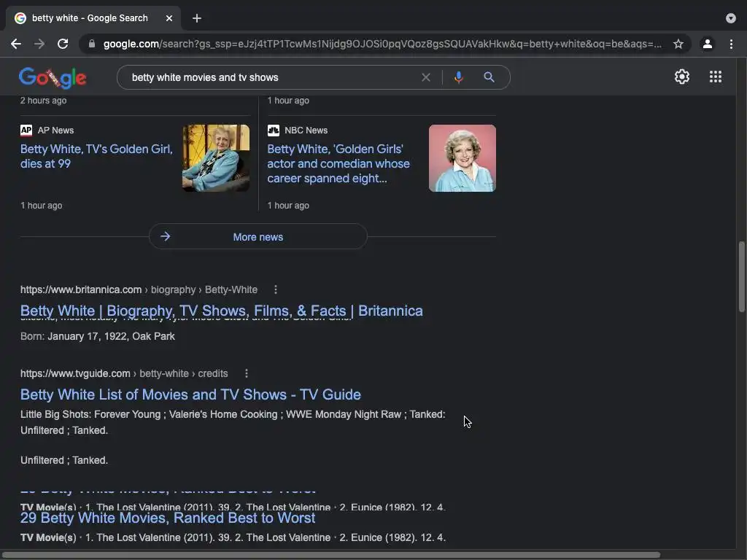
Task: Click the URL in the address bar
Action: point(382,44)
